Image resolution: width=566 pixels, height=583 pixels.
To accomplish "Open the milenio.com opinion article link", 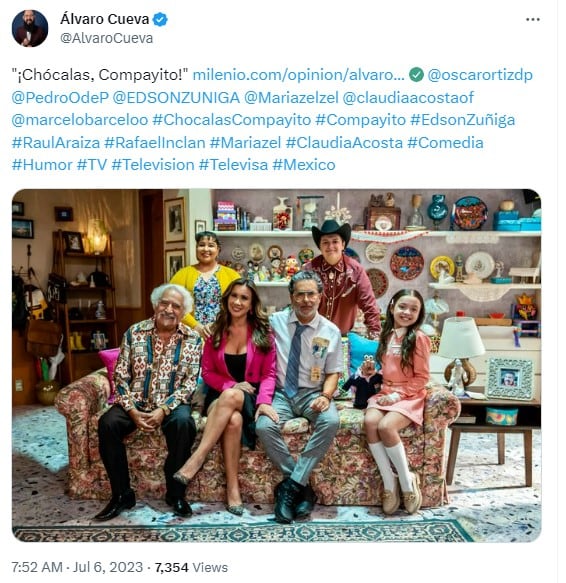I will [x=298, y=75].
